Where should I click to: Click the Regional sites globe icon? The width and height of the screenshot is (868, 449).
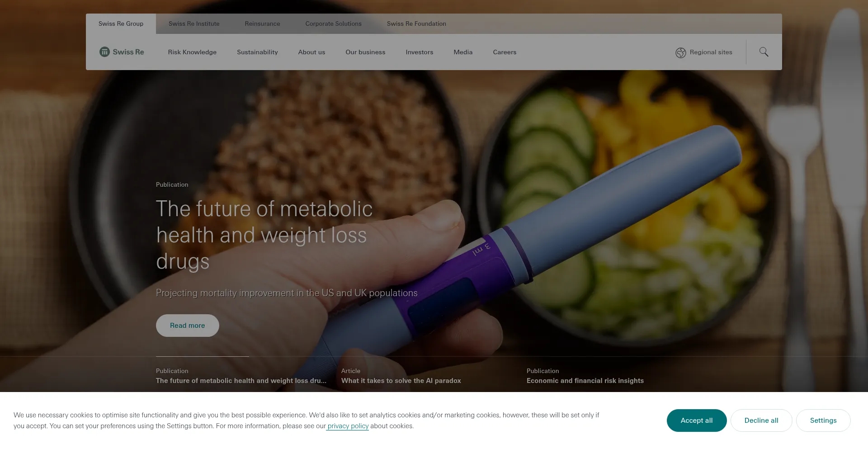(x=681, y=52)
